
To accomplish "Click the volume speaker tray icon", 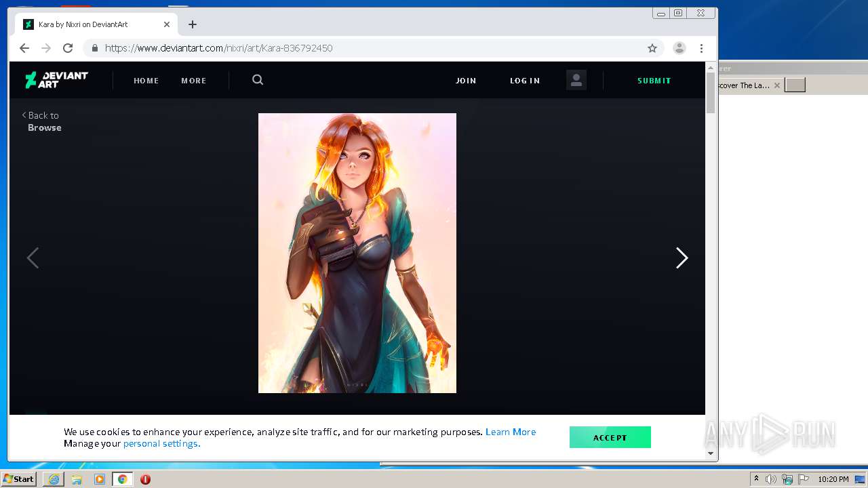I will (771, 479).
